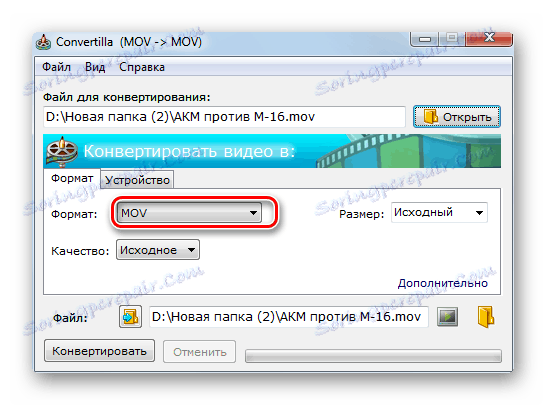Click the Convertilla icon in title bar

tap(43, 43)
